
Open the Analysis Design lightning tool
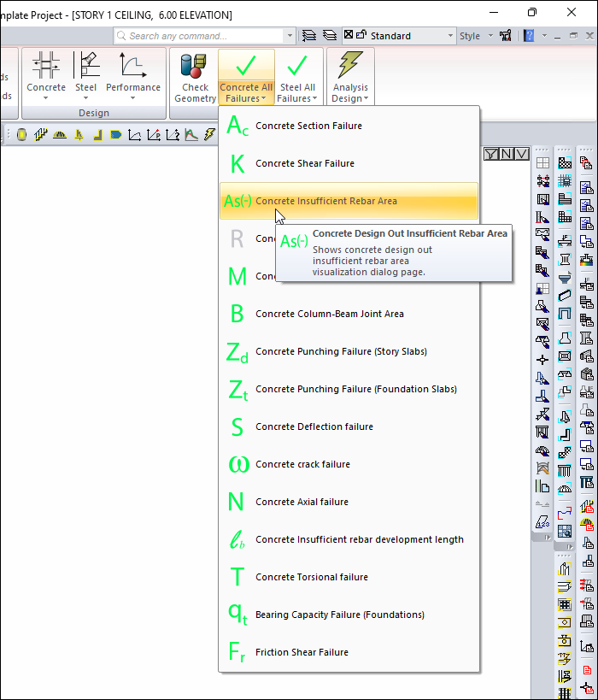(350, 68)
